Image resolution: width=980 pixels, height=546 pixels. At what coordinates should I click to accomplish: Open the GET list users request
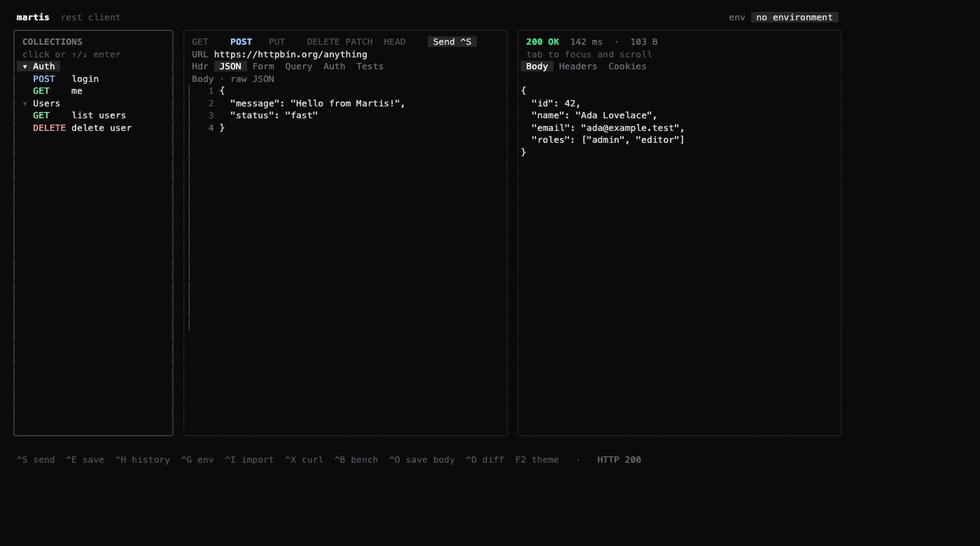[x=79, y=115]
